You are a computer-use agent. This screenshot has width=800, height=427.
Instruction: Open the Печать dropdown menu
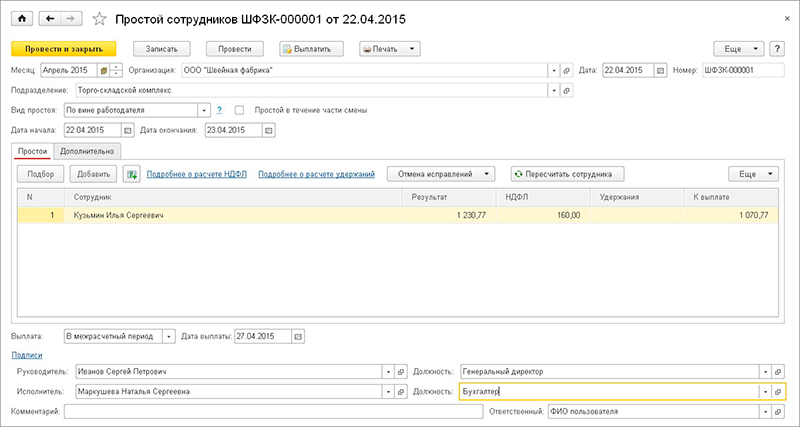click(390, 49)
